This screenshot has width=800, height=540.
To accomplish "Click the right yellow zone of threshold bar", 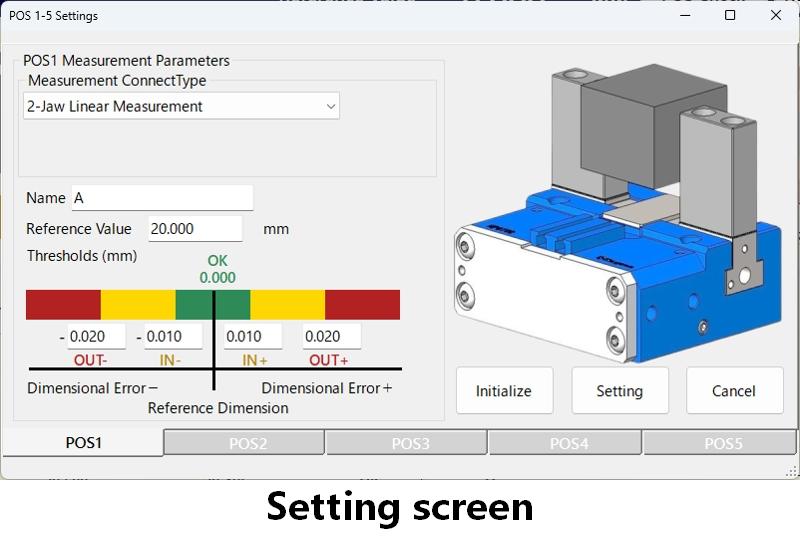I will click(288, 305).
